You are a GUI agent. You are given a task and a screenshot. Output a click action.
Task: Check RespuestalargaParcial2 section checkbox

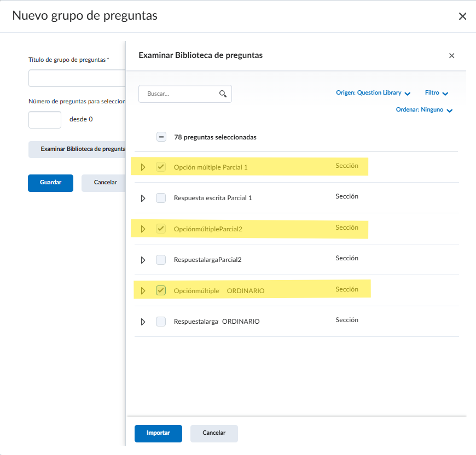coord(161,260)
